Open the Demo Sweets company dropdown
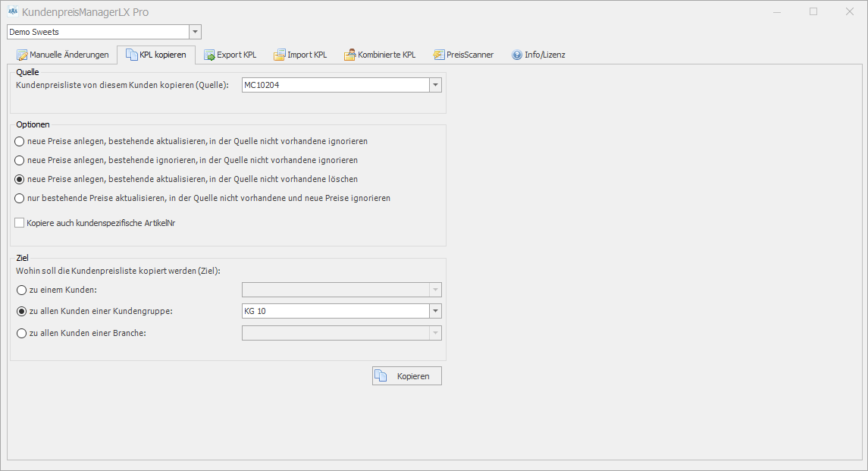This screenshot has width=868, height=471. click(195, 32)
